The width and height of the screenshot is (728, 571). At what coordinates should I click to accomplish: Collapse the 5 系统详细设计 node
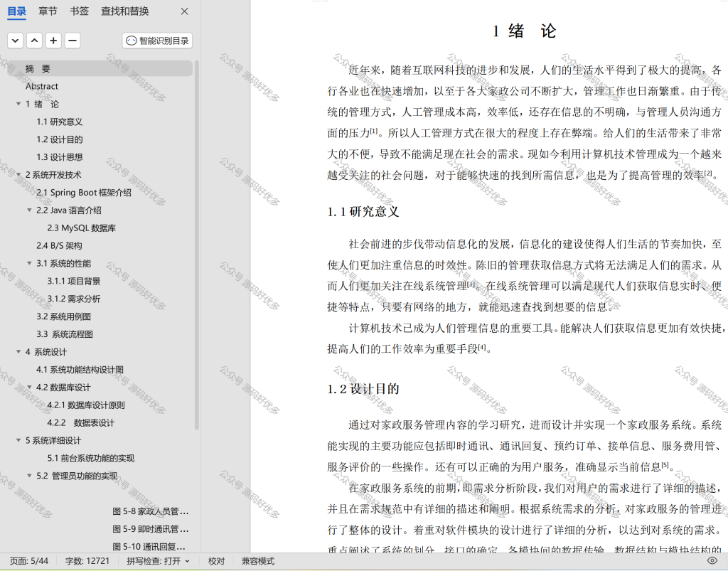tap(18, 441)
